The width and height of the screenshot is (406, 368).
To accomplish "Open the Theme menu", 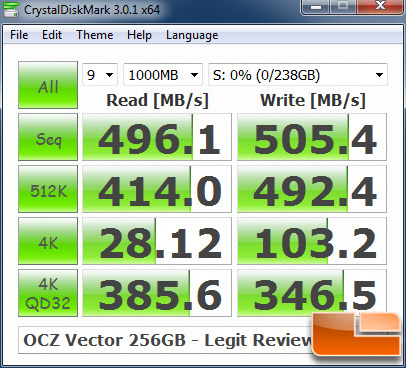I will (x=95, y=35).
